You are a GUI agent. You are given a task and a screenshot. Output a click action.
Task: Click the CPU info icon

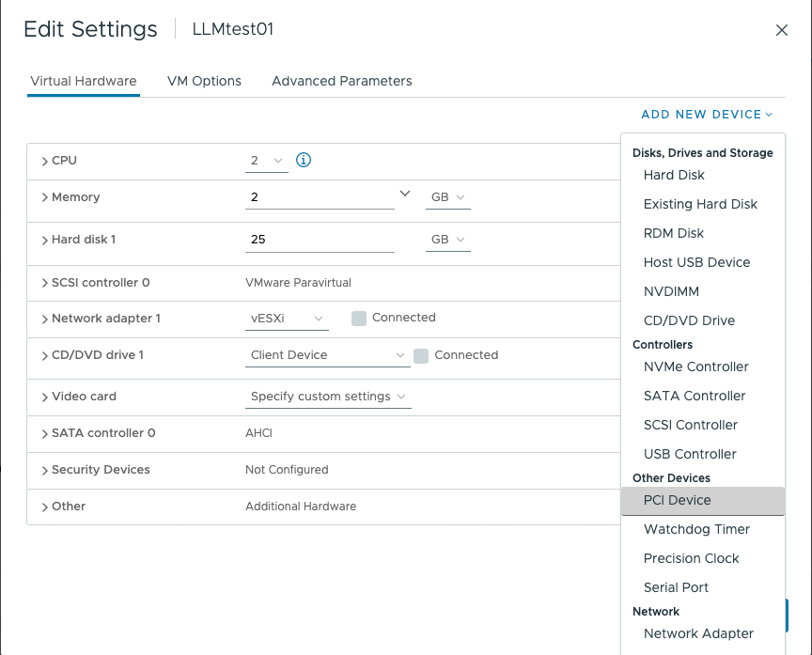tap(304, 160)
